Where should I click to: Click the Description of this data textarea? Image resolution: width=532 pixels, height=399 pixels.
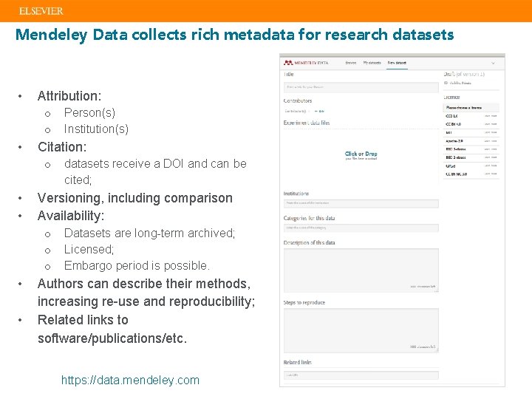point(361,270)
